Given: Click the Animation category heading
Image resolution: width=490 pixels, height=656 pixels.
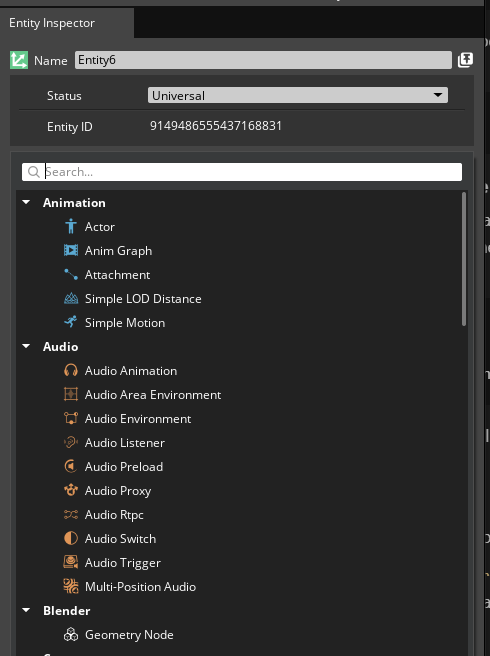Looking at the screenshot, I should pyautogui.click(x=74, y=202).
